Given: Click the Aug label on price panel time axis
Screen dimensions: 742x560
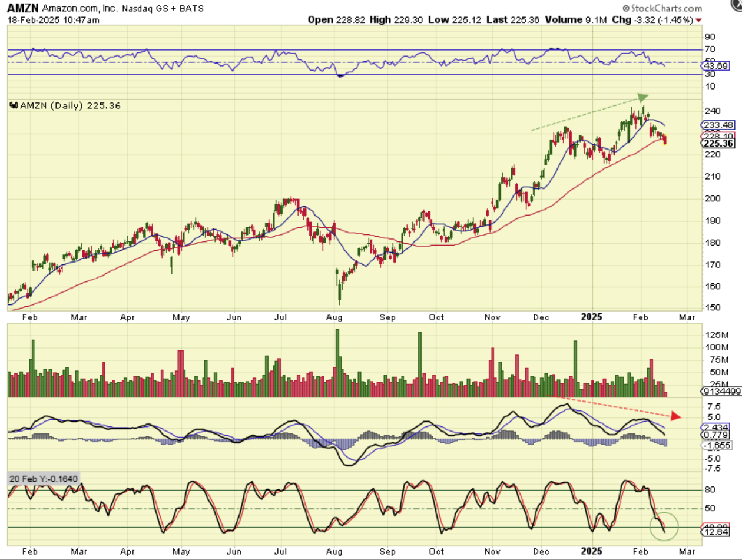Looking at the screenshot, I should [333, 319].
